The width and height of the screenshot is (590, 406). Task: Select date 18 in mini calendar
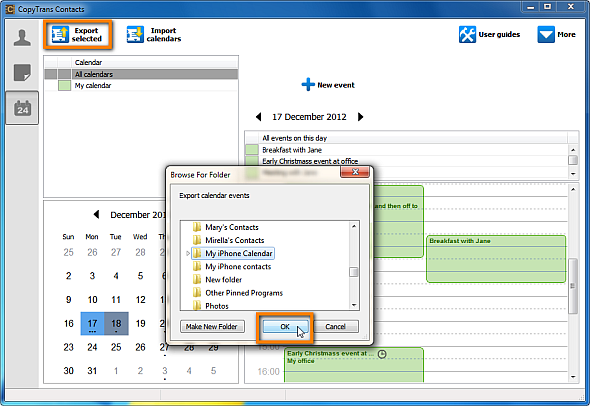click(116, 324)
